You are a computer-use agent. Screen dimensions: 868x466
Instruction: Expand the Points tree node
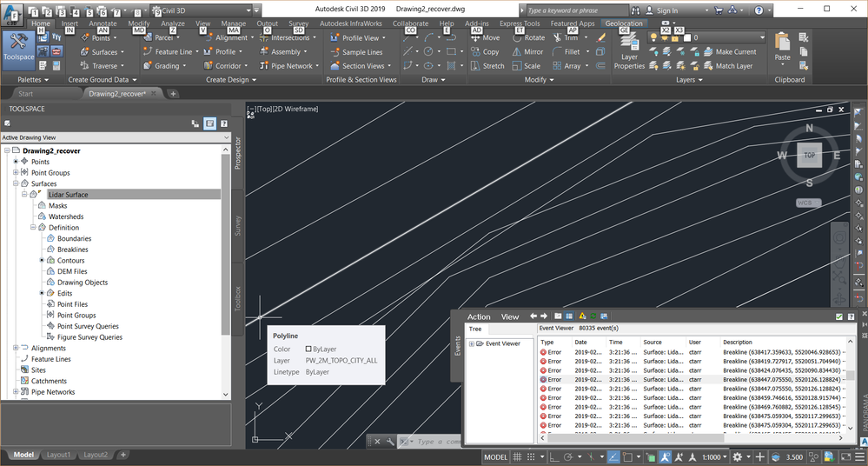pos(16,162)
